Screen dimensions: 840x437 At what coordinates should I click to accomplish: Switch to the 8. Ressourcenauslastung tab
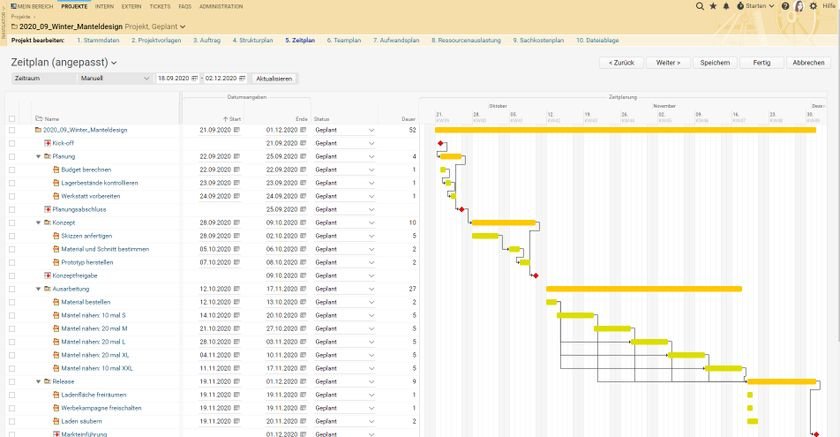tap(466, 40)
